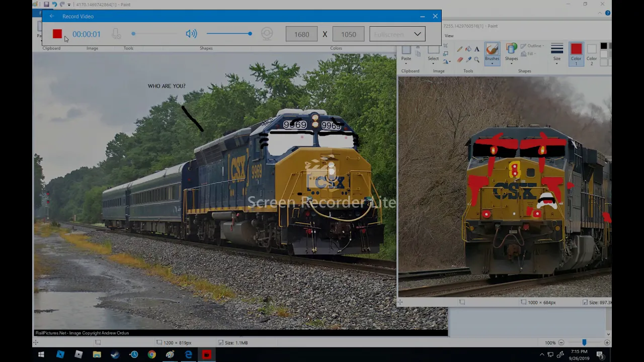
Task: Open the shape Outline dropdown
Action: (532, 46)
